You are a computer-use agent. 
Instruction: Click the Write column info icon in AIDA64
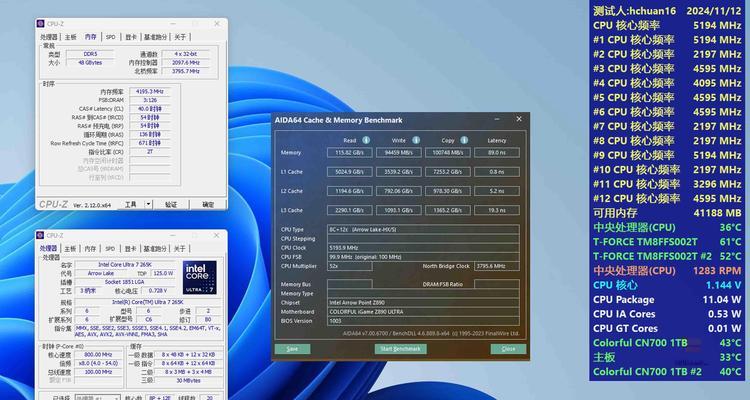pyautogui.click(x=416, y=140)
